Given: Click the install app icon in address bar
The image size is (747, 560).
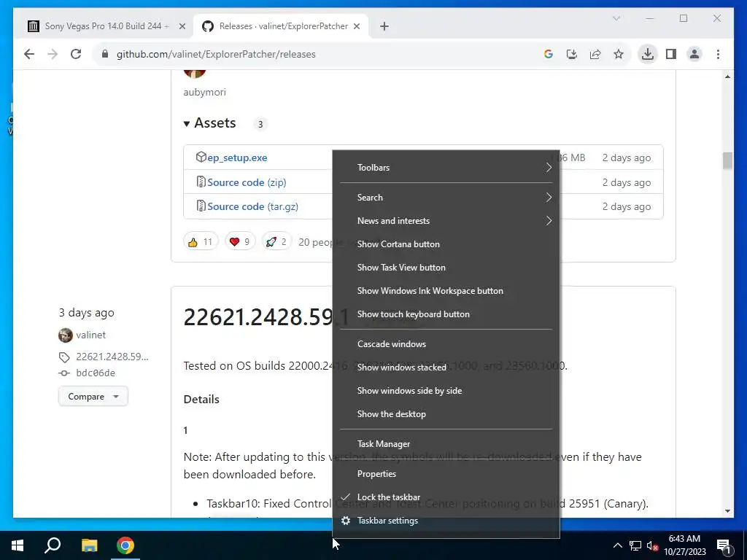Looking at the screenshot, I should [572, 54].
